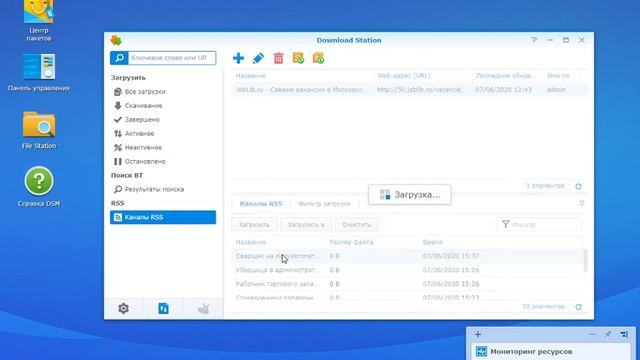Click the filter funnel icon
Viewport: 640px width, 360px height.
(506, 224)
